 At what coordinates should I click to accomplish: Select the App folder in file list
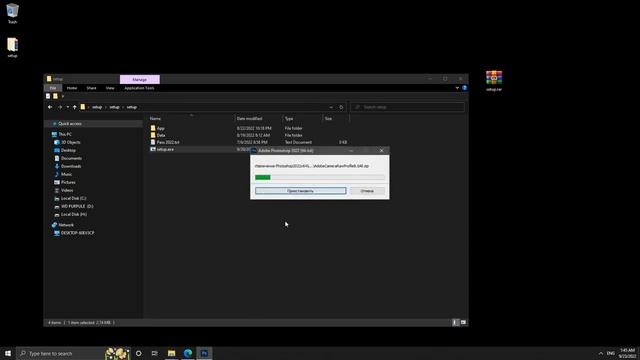[160, 128]
